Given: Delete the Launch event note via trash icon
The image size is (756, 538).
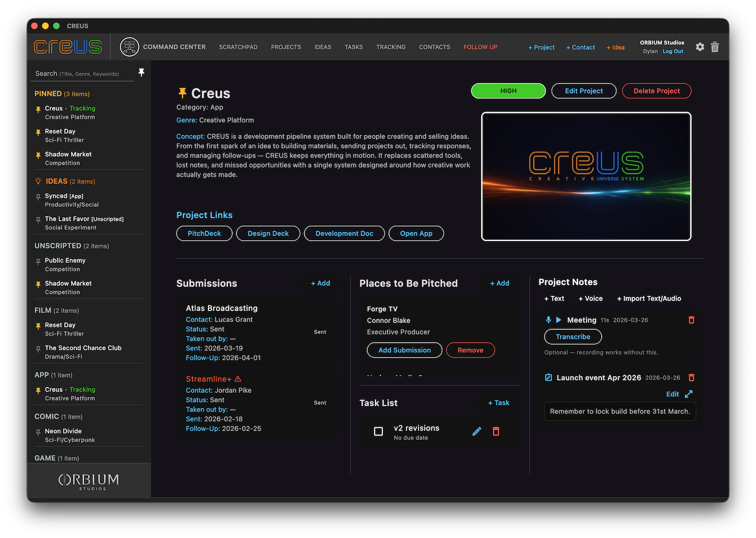Looking at the screenshot, I should point(691,378).
